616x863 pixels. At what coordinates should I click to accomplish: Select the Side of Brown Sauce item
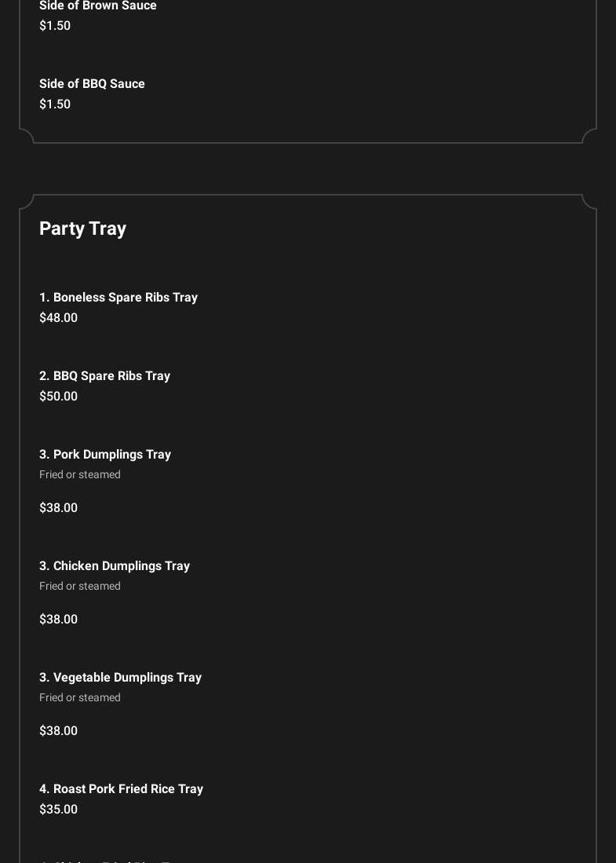[x=98, y=6]
